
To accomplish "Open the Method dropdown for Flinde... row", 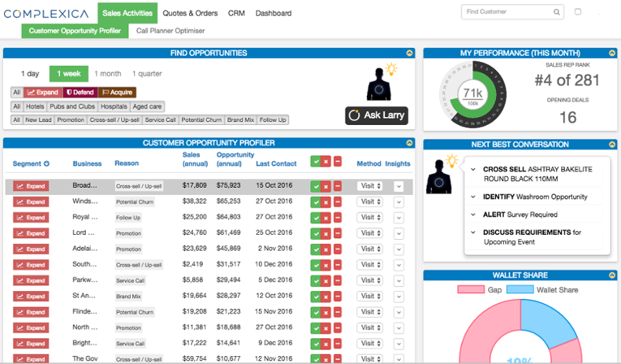I will [x=370, y=312].
